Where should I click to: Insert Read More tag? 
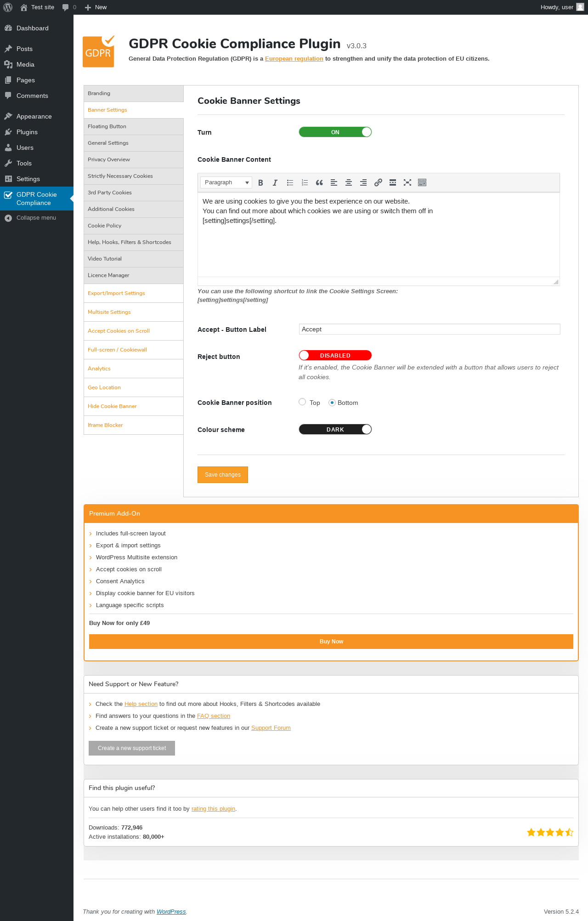pos(393,182)
